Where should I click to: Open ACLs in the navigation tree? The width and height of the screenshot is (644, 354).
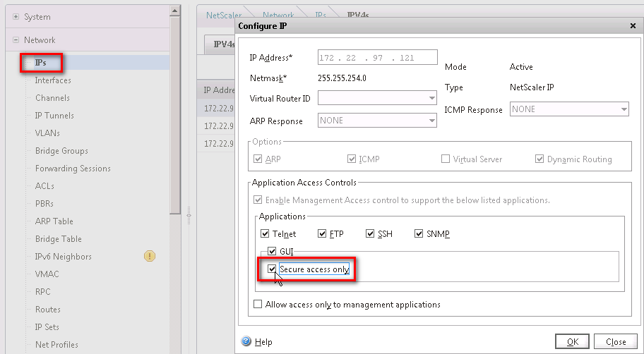44,186
